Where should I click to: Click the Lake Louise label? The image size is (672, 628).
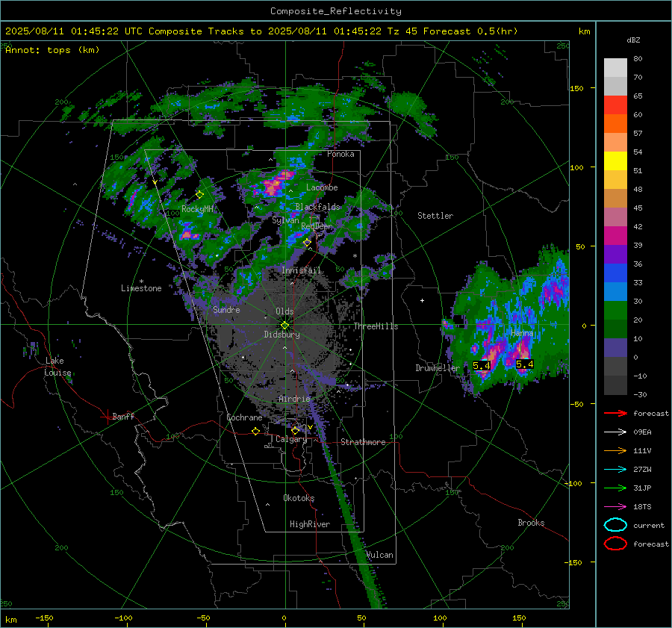57,367
